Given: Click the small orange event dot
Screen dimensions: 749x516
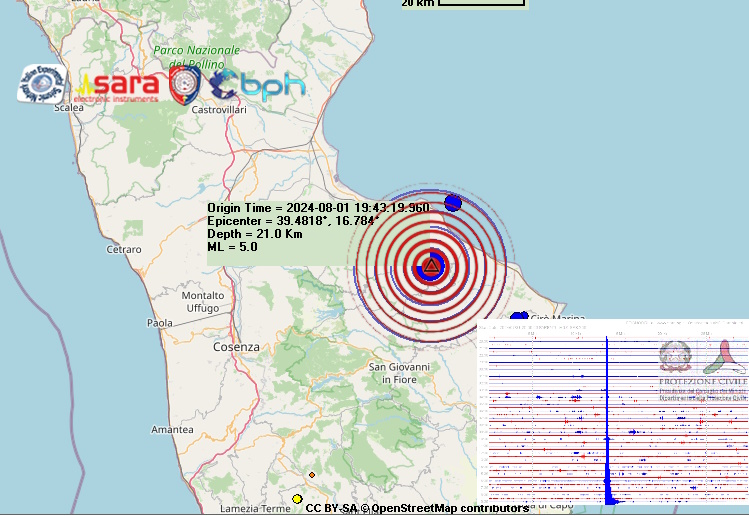Looking at the screenshot, I should coord(312,475).
